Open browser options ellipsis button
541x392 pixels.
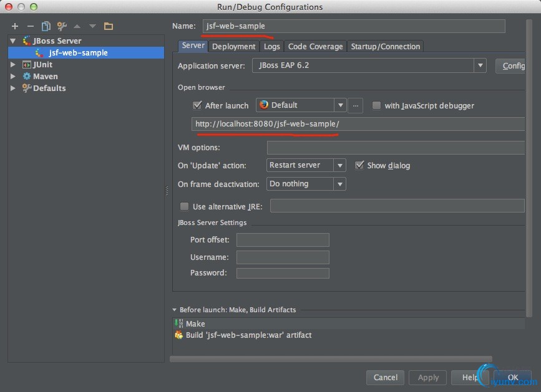356,105
